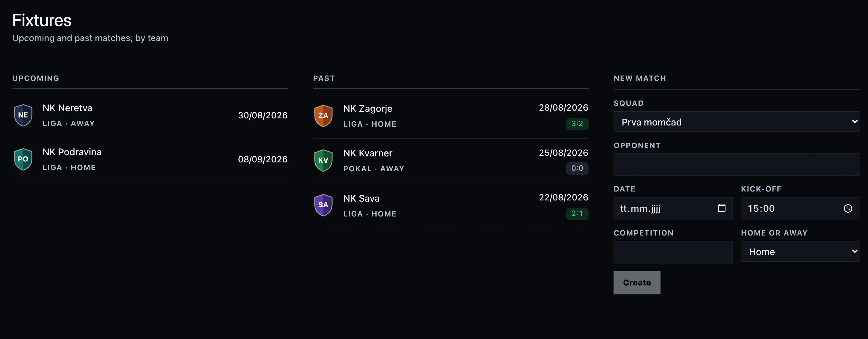Click the NK Sava SA shield badge
The height and width of the screenshot is (339, 868).
point(323,205)
